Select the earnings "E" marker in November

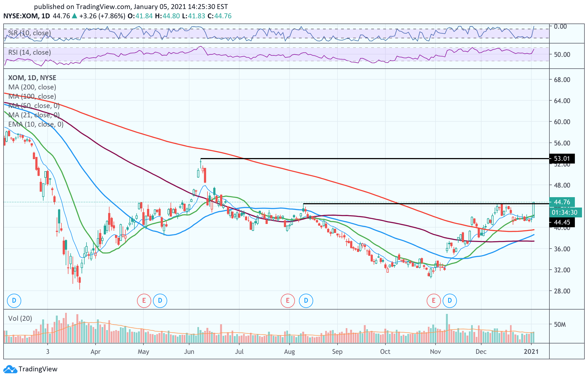[x=433, y=300]
